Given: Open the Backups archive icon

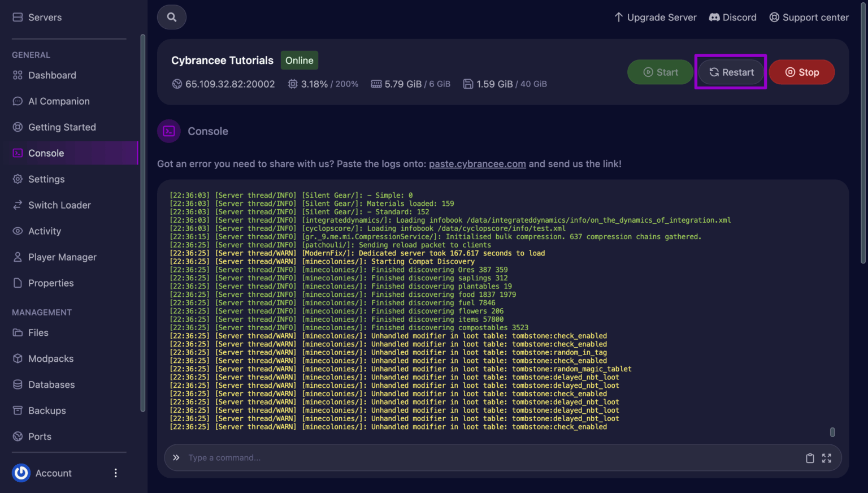Looking at the screenshot, I should (18, 410).
